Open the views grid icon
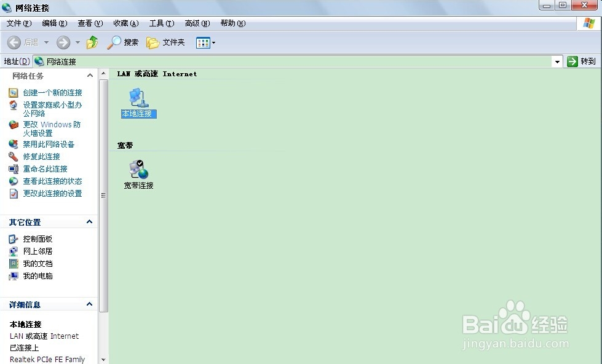The height and width of the screenshot is (364, 602). point(203,42)
